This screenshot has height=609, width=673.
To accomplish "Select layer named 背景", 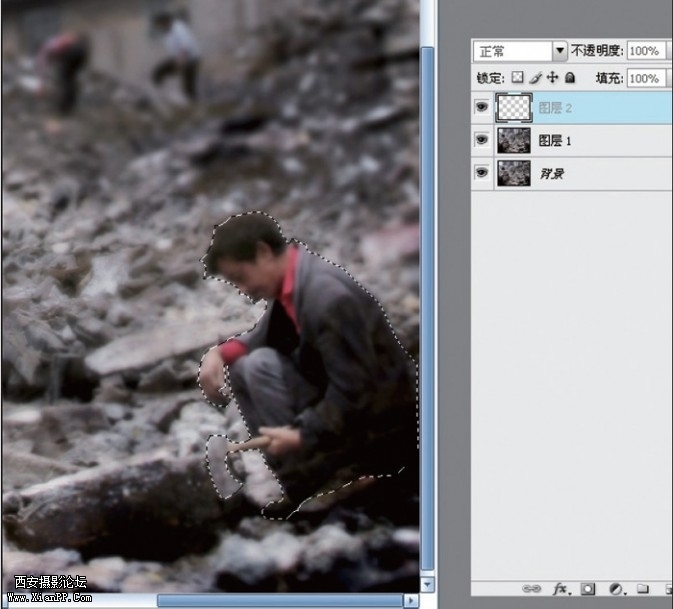I will click(552, 174).
